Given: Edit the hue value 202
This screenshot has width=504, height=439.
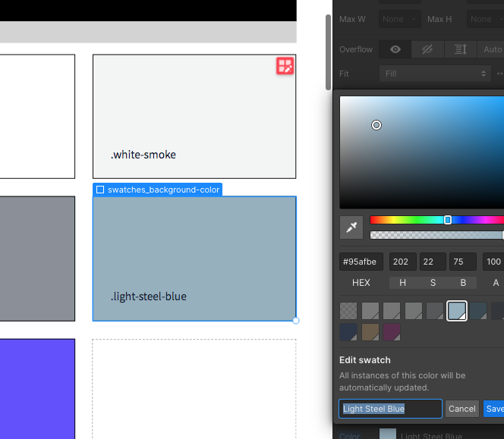Looking at the screenshot, I should coord(403,262).
